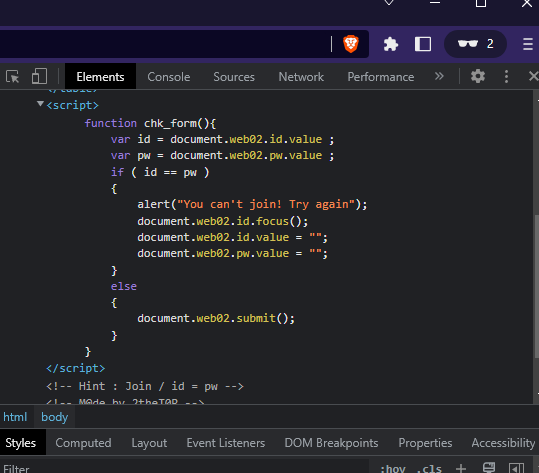The height and width of the screenshot is (473, 539).
Task: Switch to the Layout pane tab
Action: [149, 443]
